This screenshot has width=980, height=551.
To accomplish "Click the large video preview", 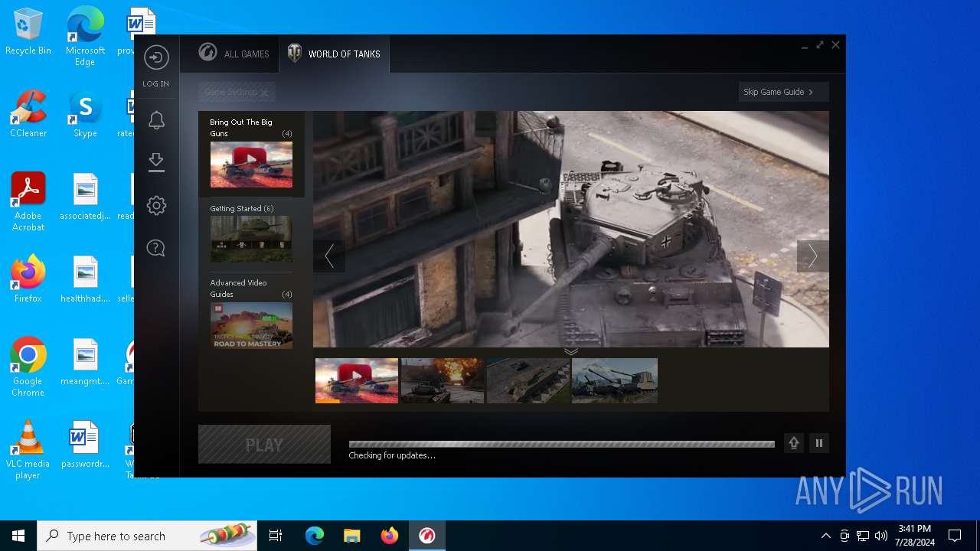I will point(571,229).
